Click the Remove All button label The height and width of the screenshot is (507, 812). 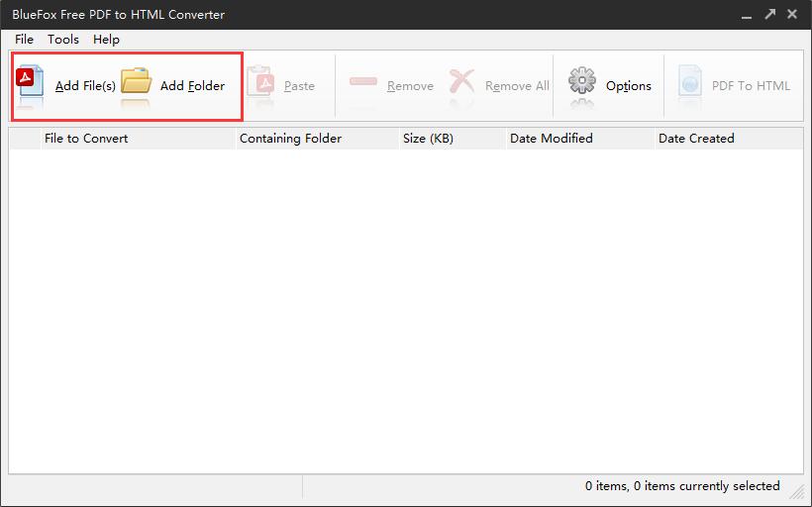(x=517, y=86)
